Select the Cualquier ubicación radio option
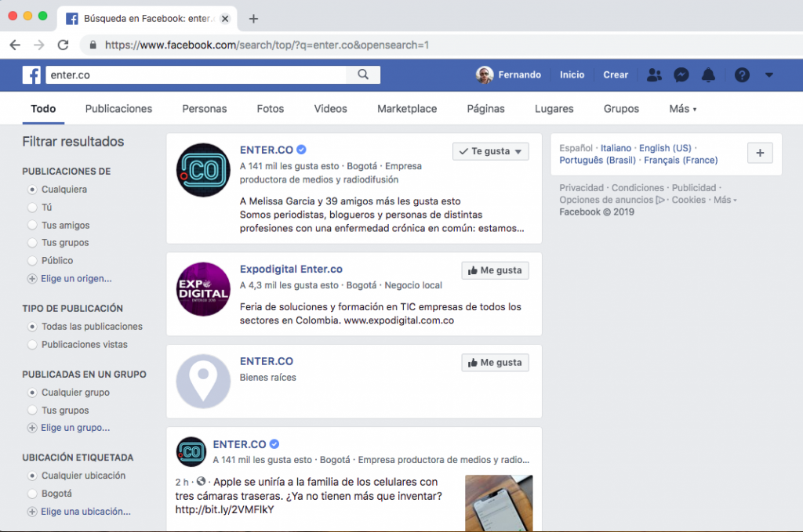803x532 pixels. tap(32, 476)
